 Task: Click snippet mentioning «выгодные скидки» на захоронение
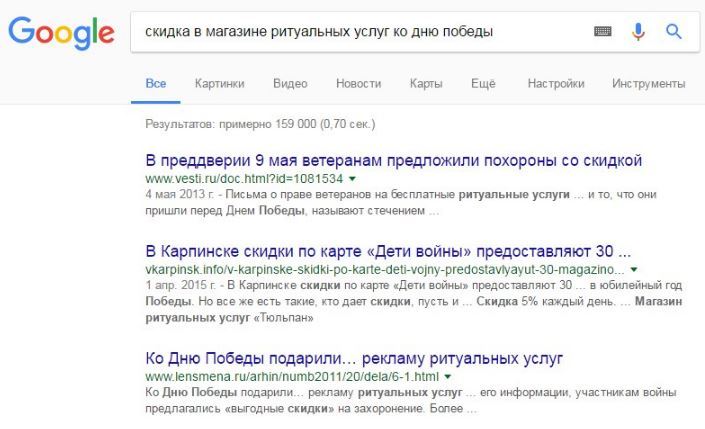pos(411,400)
